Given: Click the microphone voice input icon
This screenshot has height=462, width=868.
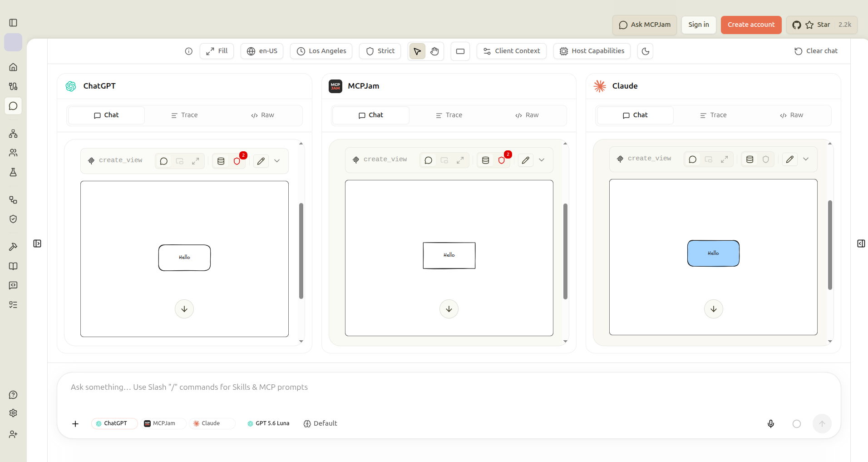Looking at the screenshot, I should pos(771,424).
